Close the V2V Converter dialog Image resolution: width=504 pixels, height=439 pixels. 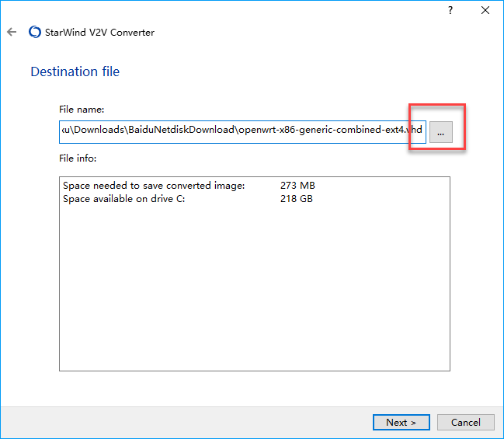(485, 10)
